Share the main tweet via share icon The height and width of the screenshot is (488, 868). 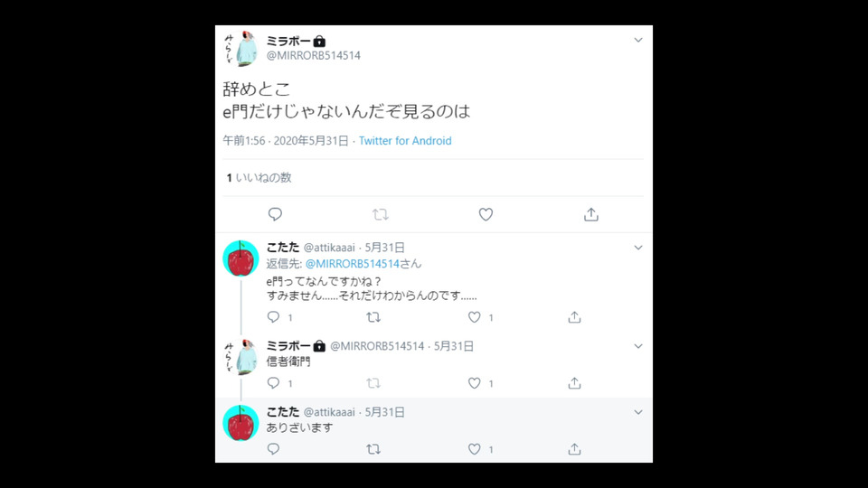click(x=591, y=214)
